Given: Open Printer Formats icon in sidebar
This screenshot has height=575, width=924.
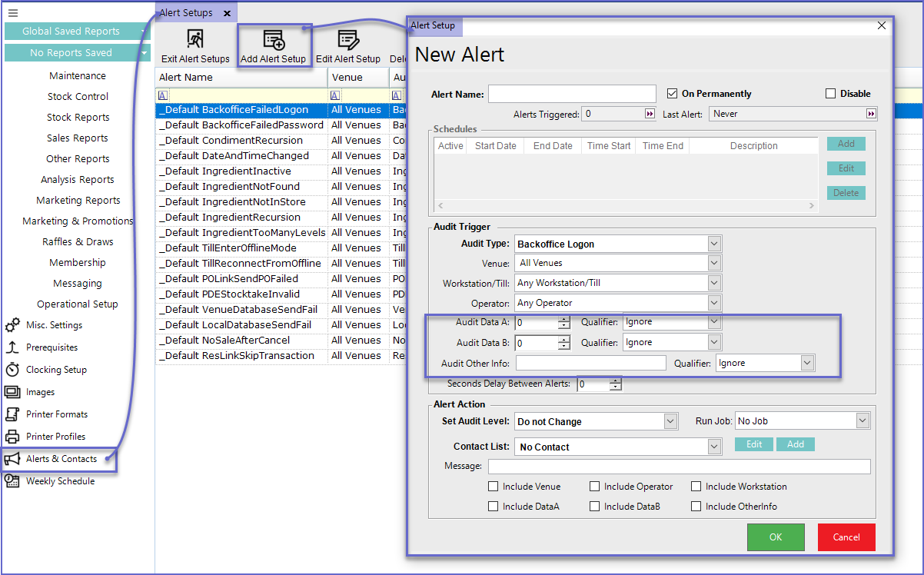Looking at the screenshot, I should (12, 414).
